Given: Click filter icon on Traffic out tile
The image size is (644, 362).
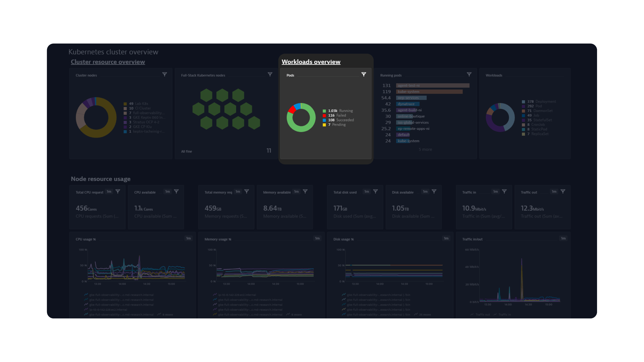Looking at the screenshot, I should (563, 192).
